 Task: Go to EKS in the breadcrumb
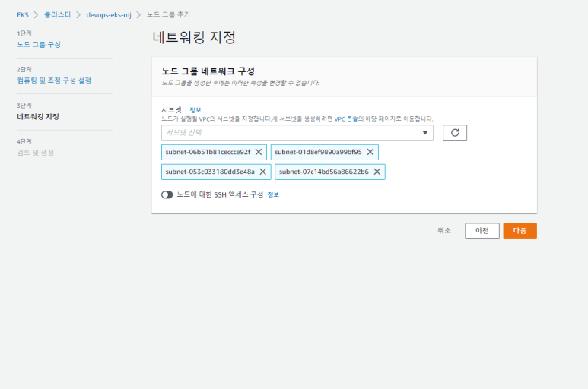point(23,15)
